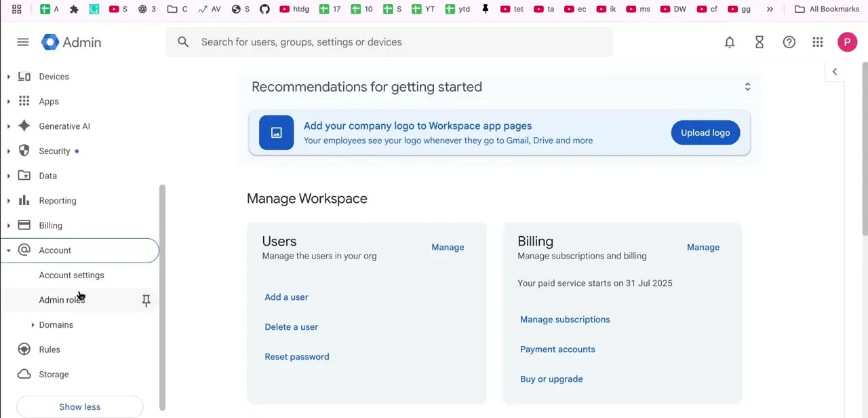Click the Storage cloud icon
Image resolution: width=868 pixels, height=418 pixels.
[24, 374]
